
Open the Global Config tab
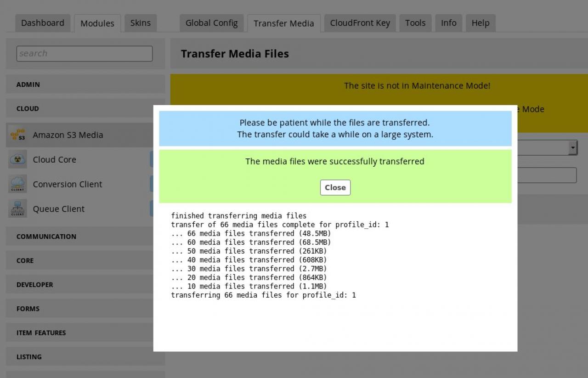(x=211, y=23)
